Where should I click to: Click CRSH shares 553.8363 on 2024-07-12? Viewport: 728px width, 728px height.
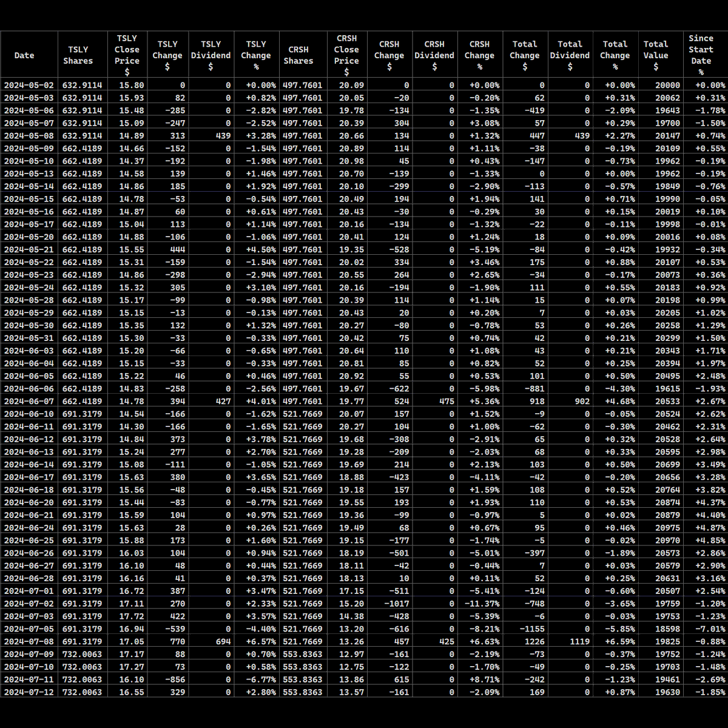click(303, 692)
